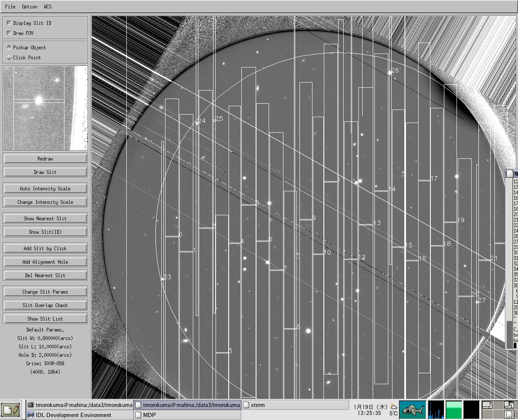Click the weather icon showing 5°C
This screenshot has height=420, width=518.
[393, 407]
